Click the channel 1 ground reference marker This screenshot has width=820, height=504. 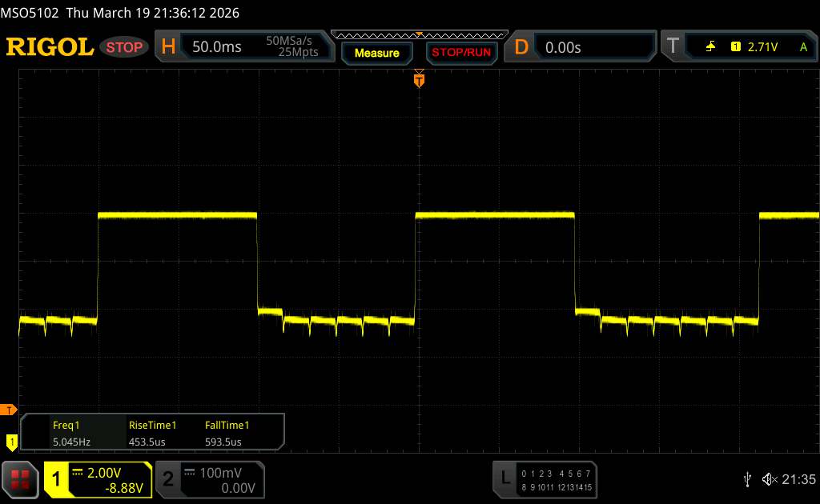coord(11,440)
